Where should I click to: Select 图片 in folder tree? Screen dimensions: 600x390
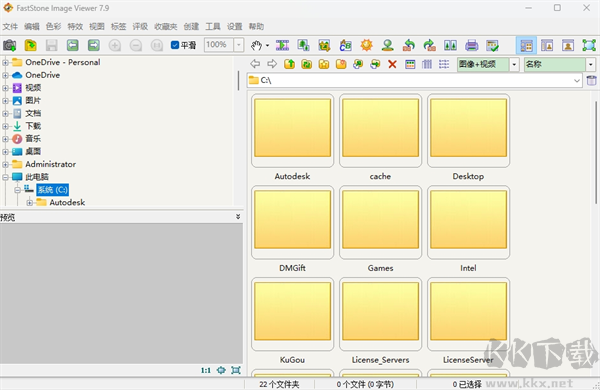33,101
